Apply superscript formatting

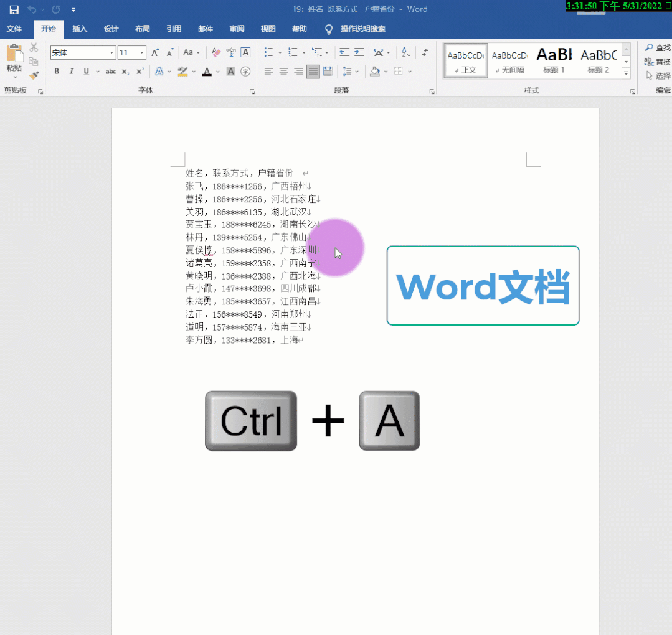[x=140, y=72]
